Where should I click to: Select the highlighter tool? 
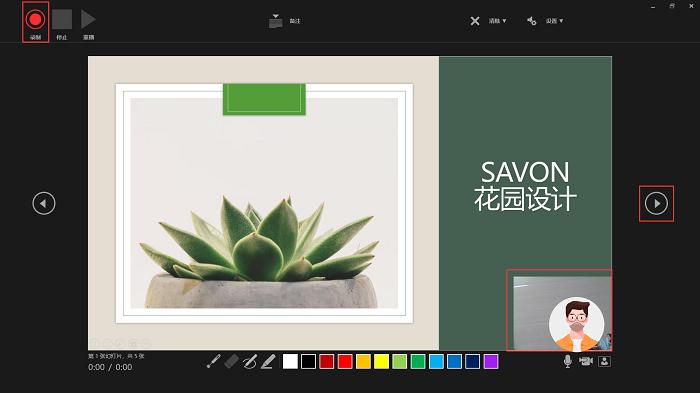pos(268,361)
